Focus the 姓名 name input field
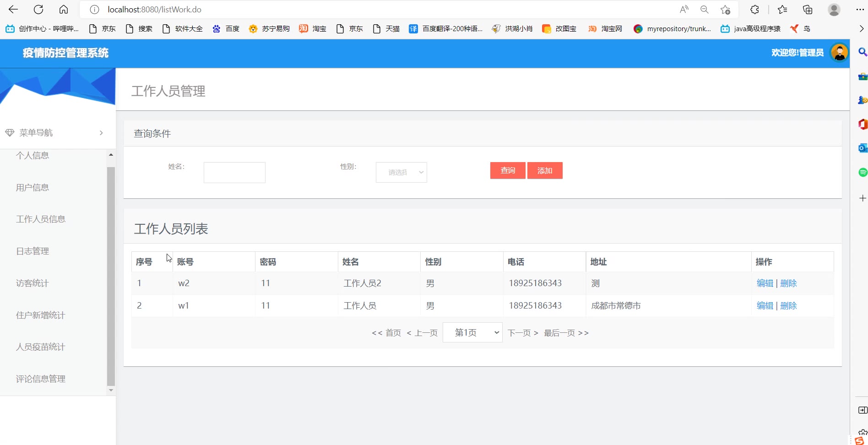This screenshot has width=868, height=445. click(234, 173)
